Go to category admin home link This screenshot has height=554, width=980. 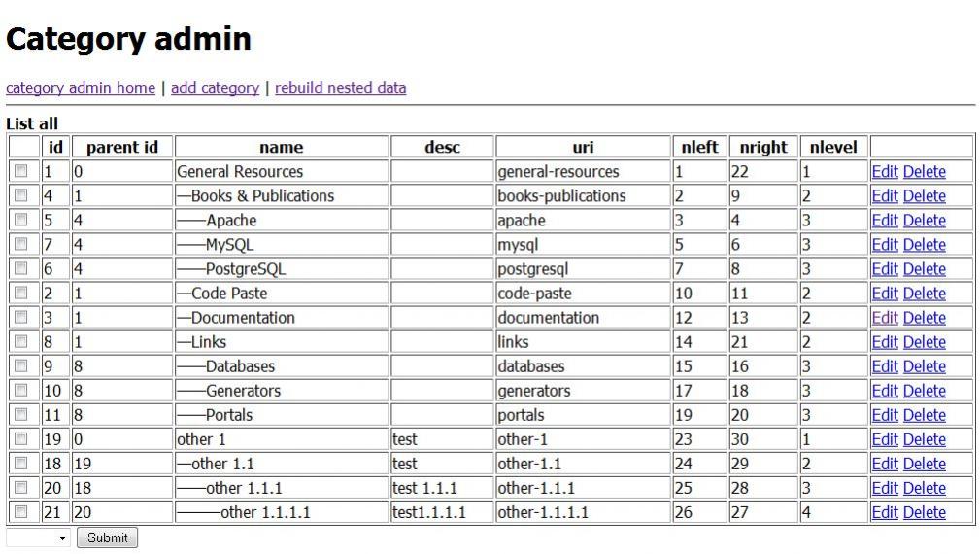coord(81,87)
